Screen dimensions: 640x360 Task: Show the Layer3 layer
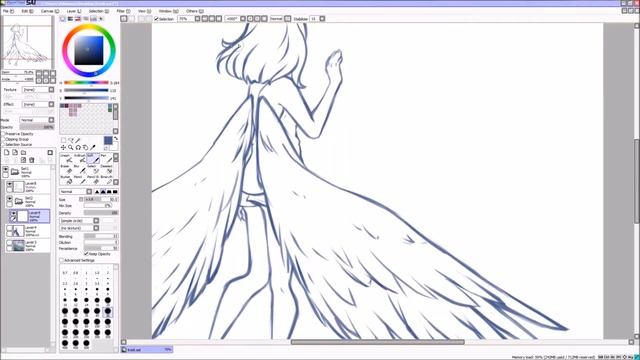[9, 243]
